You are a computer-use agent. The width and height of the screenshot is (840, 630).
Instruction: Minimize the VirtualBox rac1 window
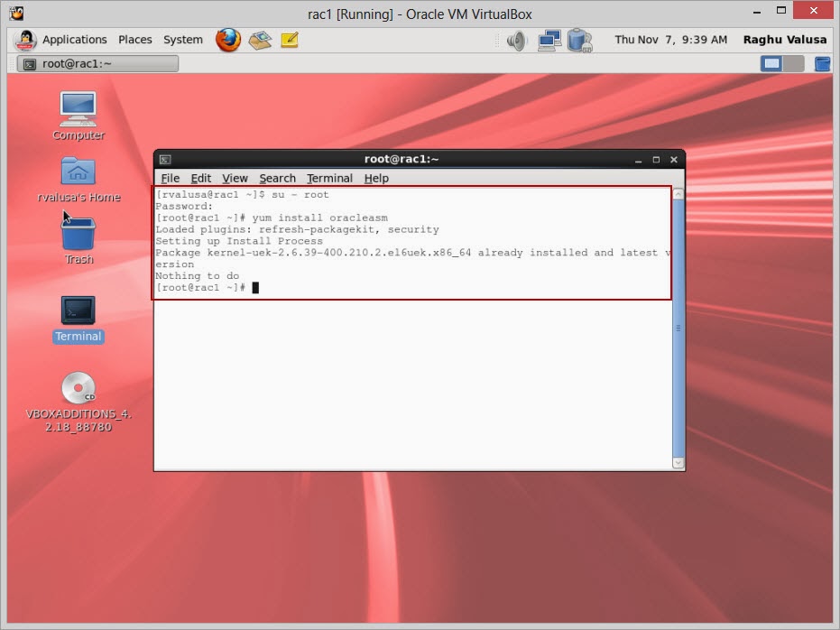(757, 12)
